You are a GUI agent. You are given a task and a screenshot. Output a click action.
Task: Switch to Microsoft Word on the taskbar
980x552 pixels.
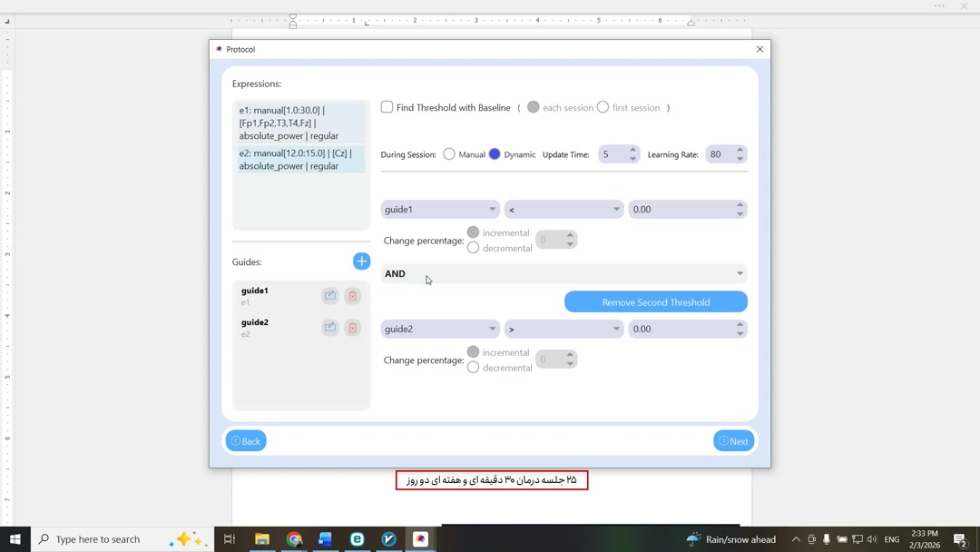point(325,539)
